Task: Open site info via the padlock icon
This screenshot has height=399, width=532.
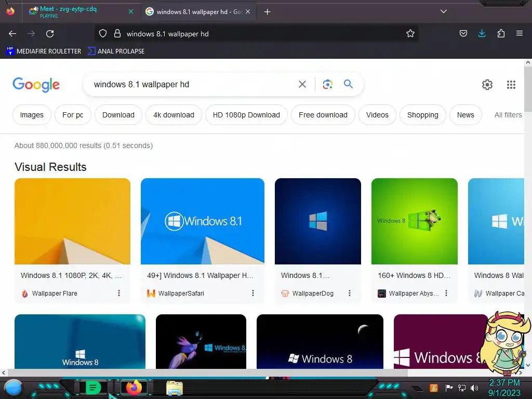Action: [x=117, y=34]
